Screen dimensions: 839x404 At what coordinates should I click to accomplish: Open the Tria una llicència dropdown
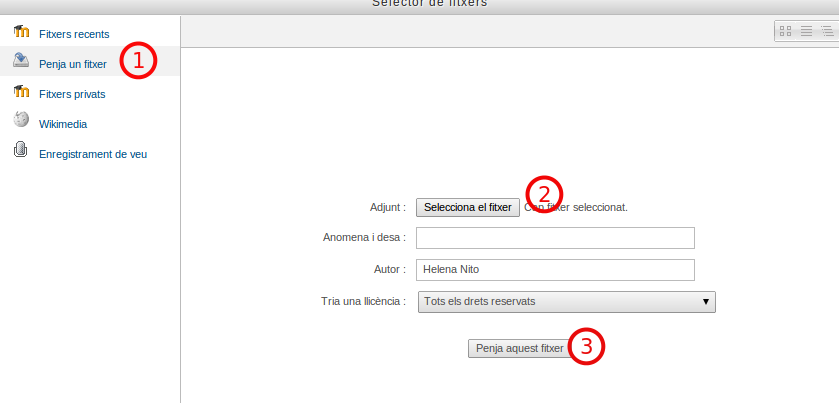(x=565, y=301)
